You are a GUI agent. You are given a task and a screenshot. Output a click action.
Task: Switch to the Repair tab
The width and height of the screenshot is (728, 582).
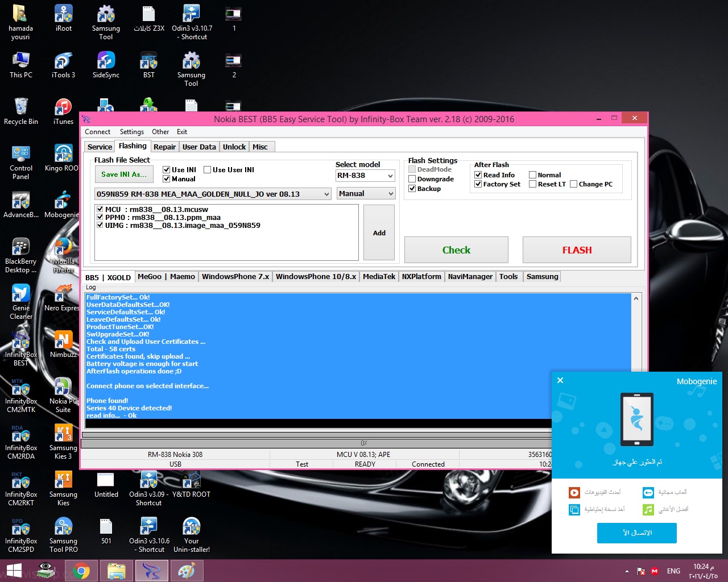coord(164,147)
